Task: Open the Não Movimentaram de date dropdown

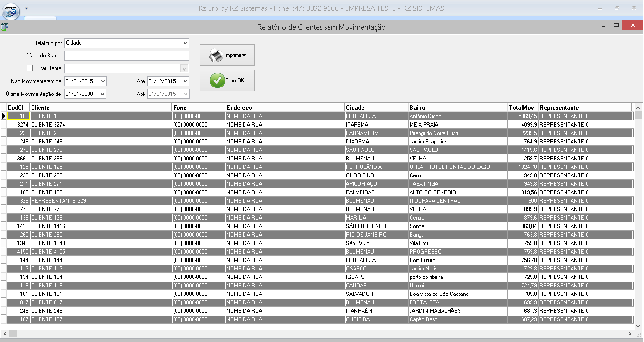Action: [103, 81]
